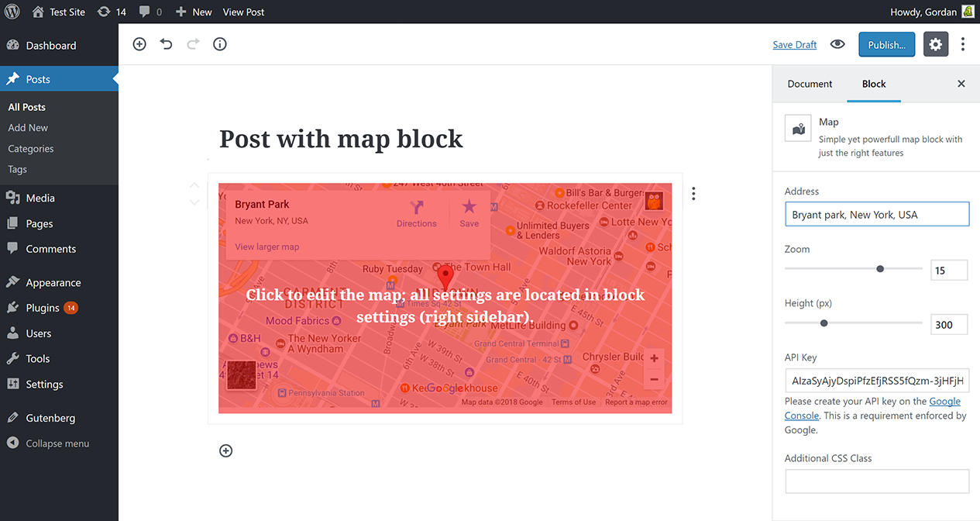Click the Address input field

877,214
